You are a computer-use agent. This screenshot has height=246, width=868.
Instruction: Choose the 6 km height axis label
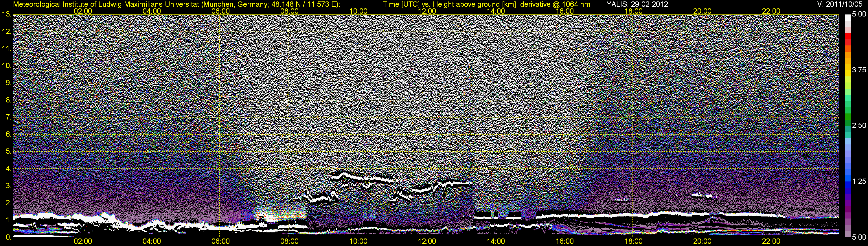[x=8, y=135]
